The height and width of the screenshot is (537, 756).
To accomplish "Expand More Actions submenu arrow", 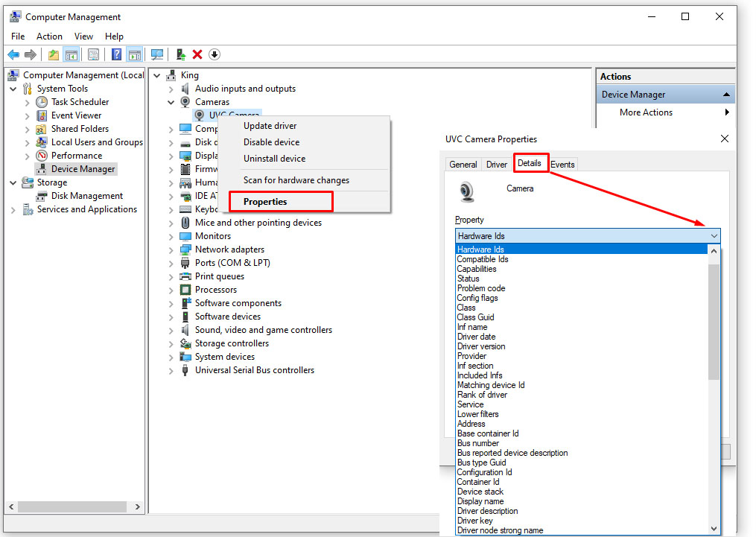I will coord(727,112).
